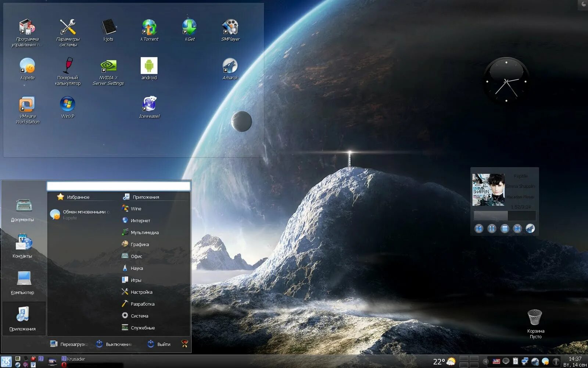Switch to Компьютер launcher section
Screen dimensions: 588x368
click(x=24, y=283)
